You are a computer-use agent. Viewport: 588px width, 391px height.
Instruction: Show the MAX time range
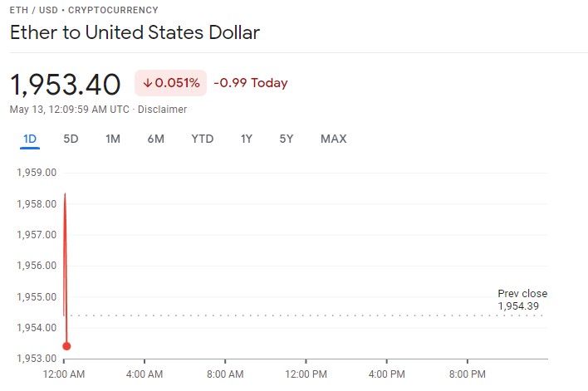333,139
